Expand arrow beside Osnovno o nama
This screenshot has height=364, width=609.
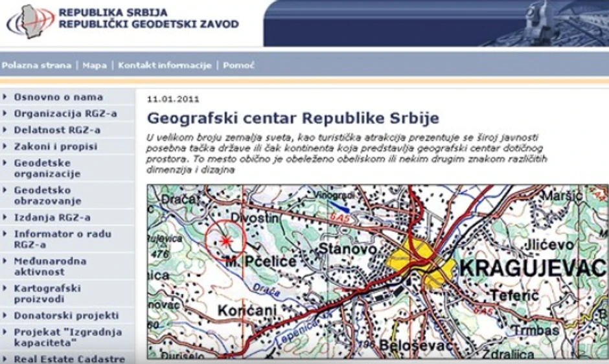[5, 97]
